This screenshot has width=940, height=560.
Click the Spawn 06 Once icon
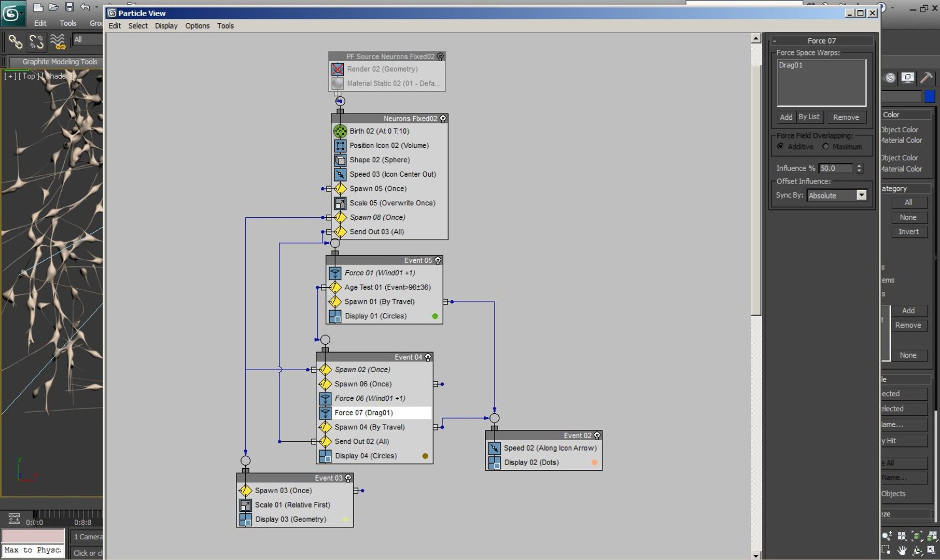coord(325,384)
